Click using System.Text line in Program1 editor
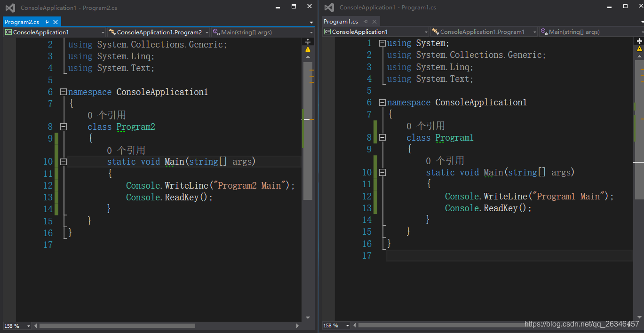The height and width of the screenshot is (333, 644). [x=430, y=79]
